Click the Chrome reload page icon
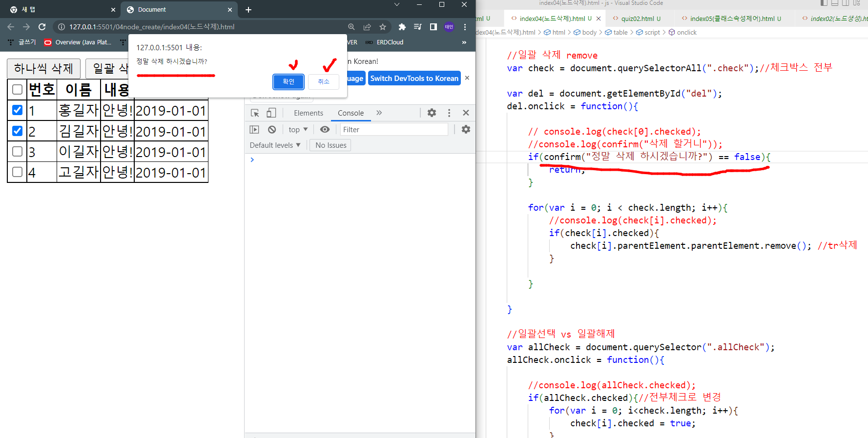 coord(42,27)
